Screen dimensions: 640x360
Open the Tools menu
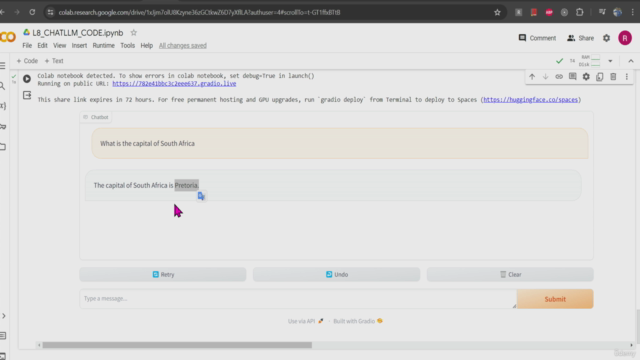[127, 45]
